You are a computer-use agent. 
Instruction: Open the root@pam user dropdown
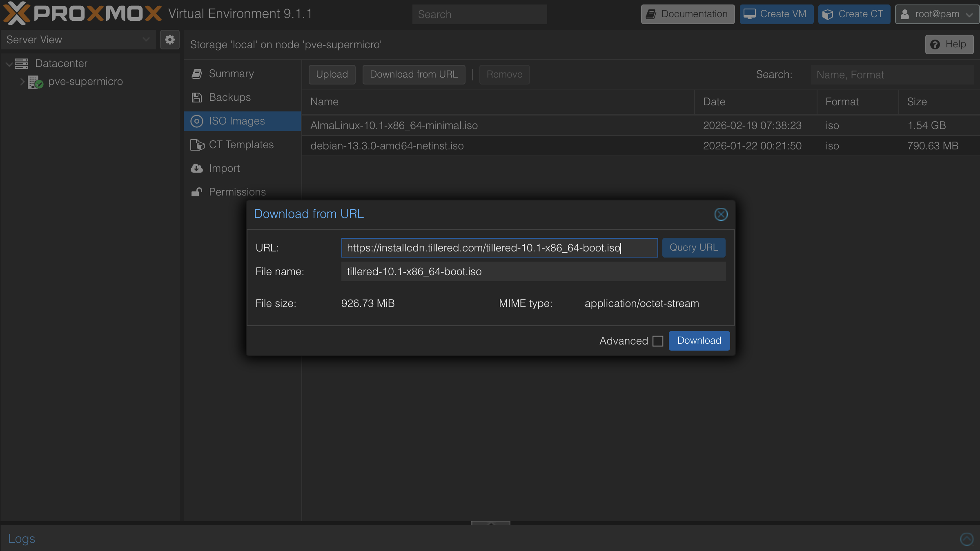point(937,14)
